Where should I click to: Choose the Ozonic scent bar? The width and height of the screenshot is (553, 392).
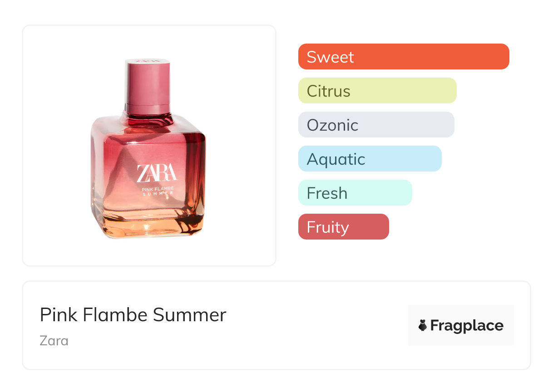[376, 125]
